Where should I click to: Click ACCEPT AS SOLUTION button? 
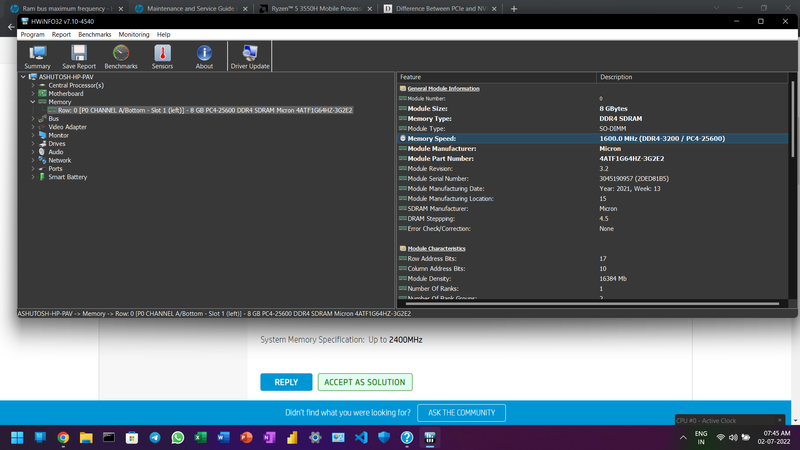pos(365,382)
